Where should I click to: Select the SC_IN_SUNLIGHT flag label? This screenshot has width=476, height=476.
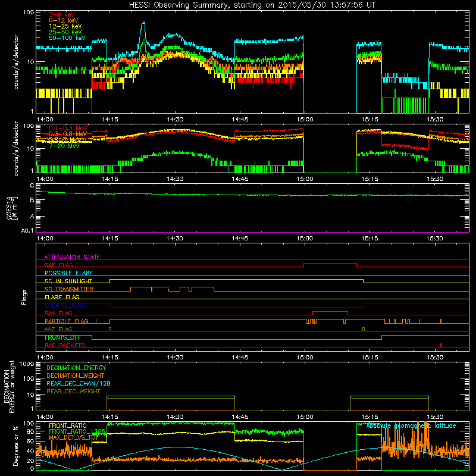tap(68, 281)
